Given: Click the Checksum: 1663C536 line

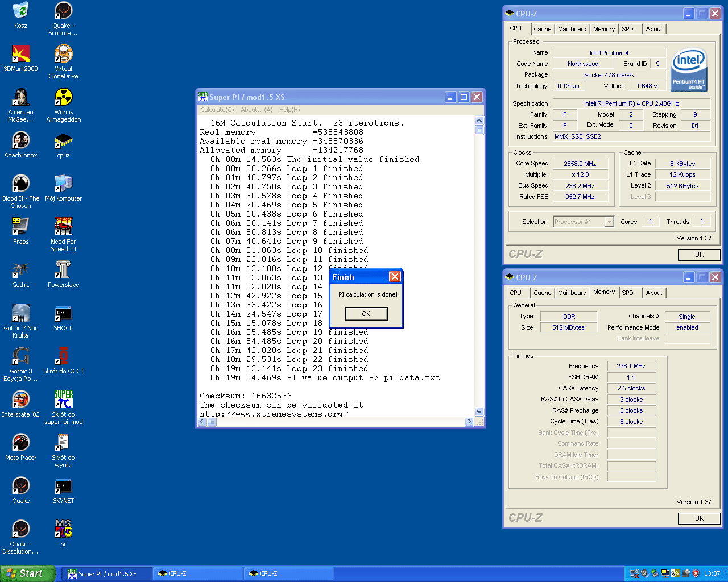Looking at the screenshot, I should [x=246, y=396].
